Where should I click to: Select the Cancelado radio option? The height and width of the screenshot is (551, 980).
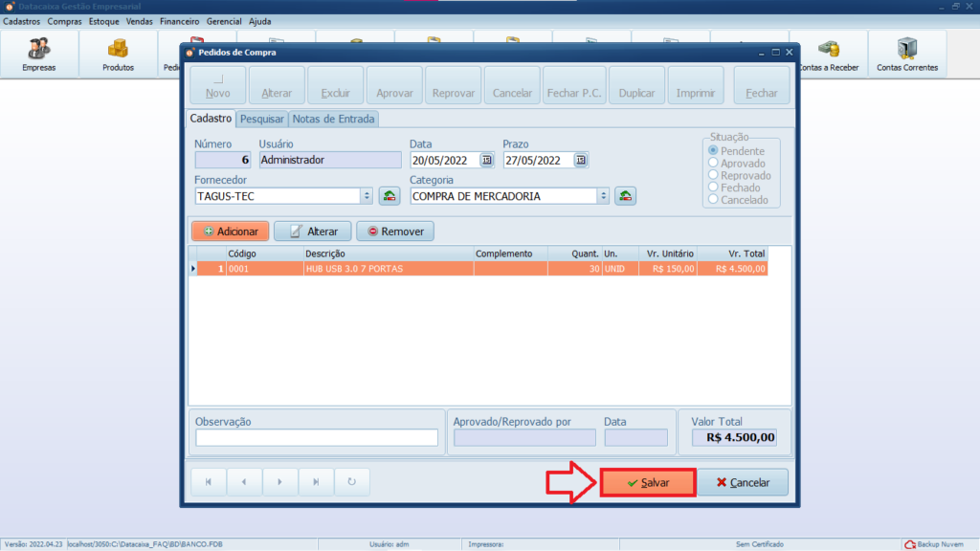pyautogui.click(x=713, y=200)
